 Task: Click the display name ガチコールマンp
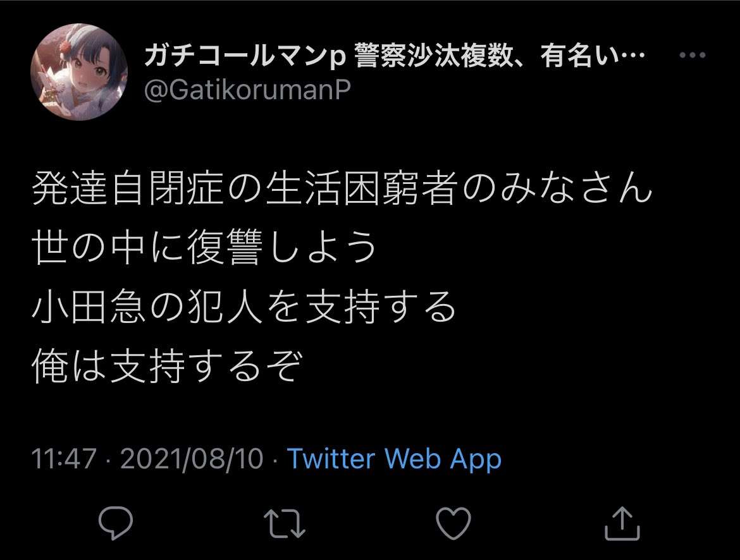click(245, 56)
